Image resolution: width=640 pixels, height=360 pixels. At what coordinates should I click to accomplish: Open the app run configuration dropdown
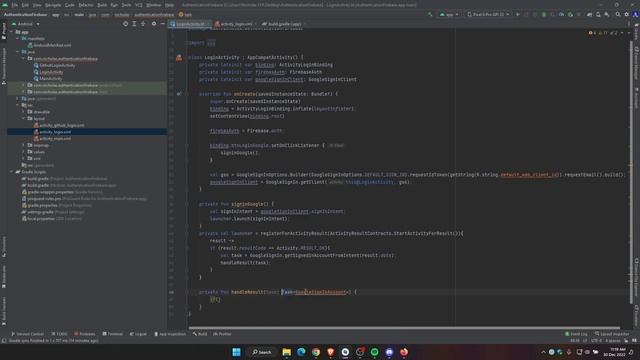[x=449, y=15]
